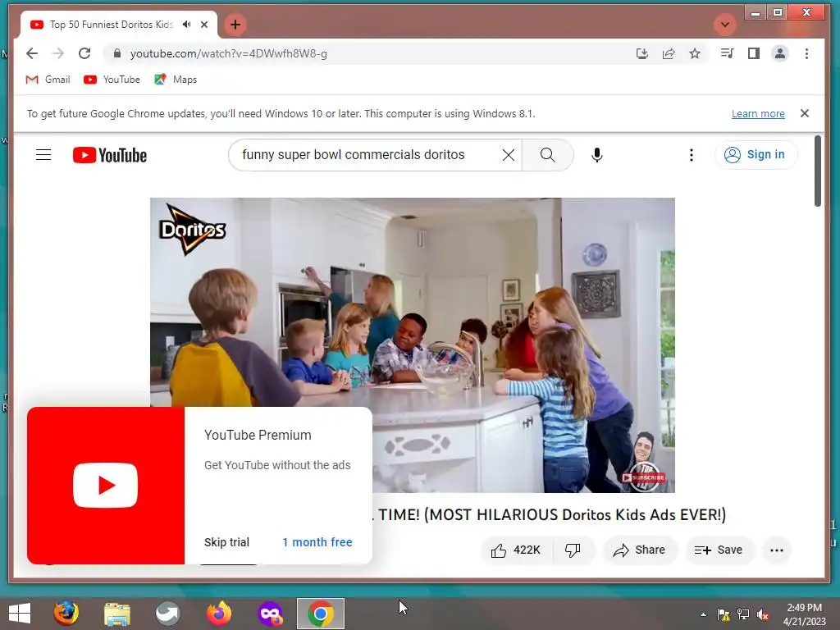Reload the YouTube page
The image size is (840, 630).
(84, 53)
